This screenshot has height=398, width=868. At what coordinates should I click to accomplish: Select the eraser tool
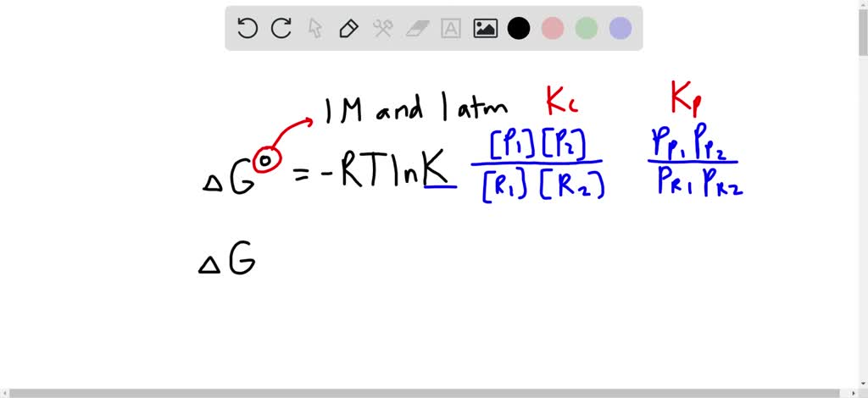coord(417,28)
